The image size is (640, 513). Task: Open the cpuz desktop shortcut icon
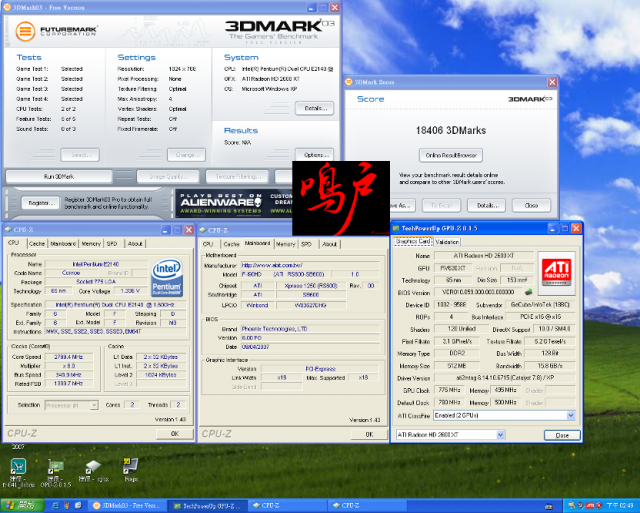[x=93, y=471]
